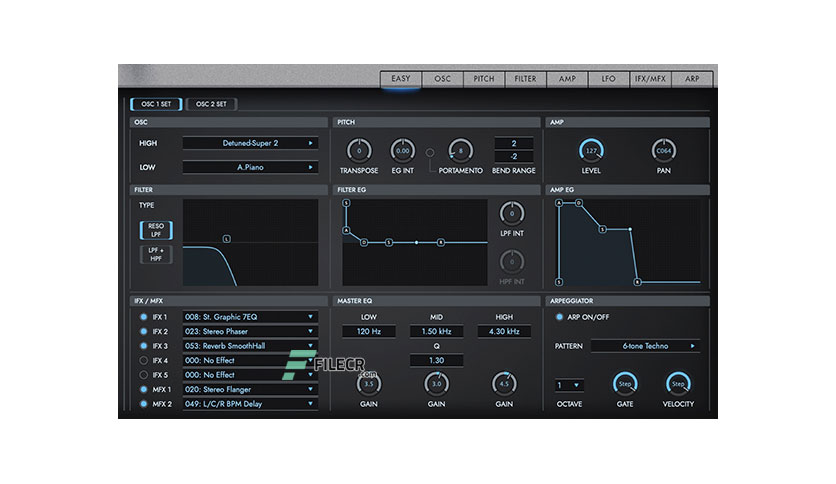Click the S start node in Filter EG
This screenshot has width=836, height=484.
pos(346,203)
